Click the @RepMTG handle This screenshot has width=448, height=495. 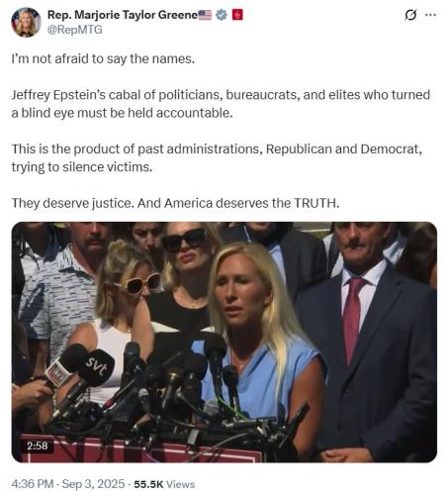tap(75, 30)
